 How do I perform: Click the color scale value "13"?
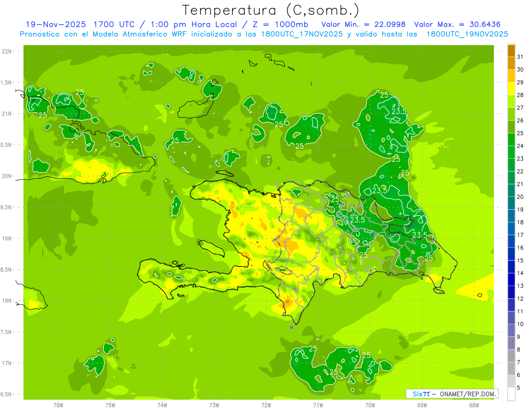pos(520,286)
